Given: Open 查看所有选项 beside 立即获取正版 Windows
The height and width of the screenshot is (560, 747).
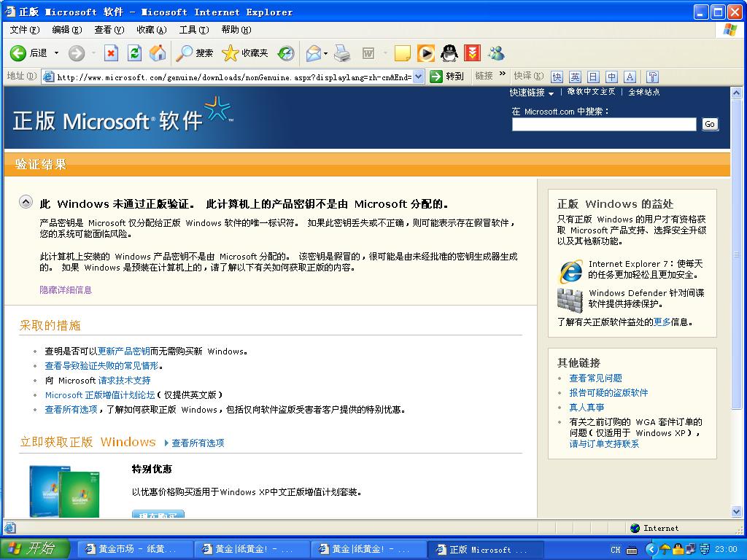Looking at the screenshot, I should 198,443.
